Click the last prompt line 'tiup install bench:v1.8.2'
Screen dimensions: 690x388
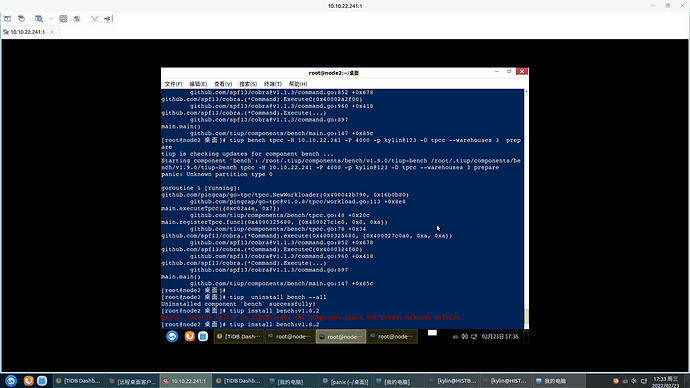(240, 325)
